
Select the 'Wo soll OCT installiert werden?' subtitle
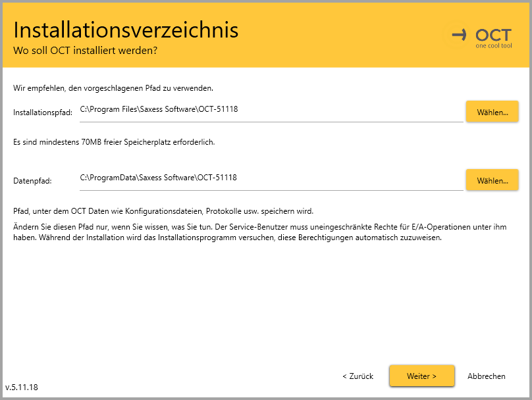coord(85,51)
